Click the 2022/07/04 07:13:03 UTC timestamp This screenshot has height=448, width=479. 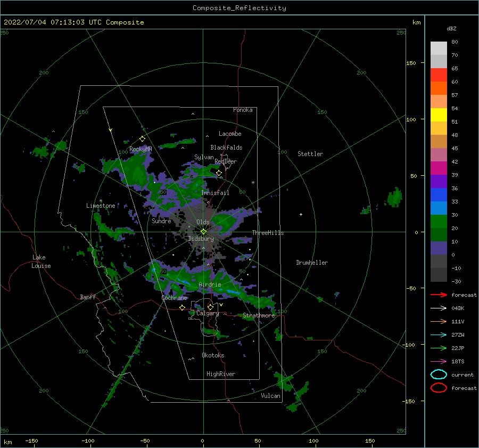tap(73, 22)
